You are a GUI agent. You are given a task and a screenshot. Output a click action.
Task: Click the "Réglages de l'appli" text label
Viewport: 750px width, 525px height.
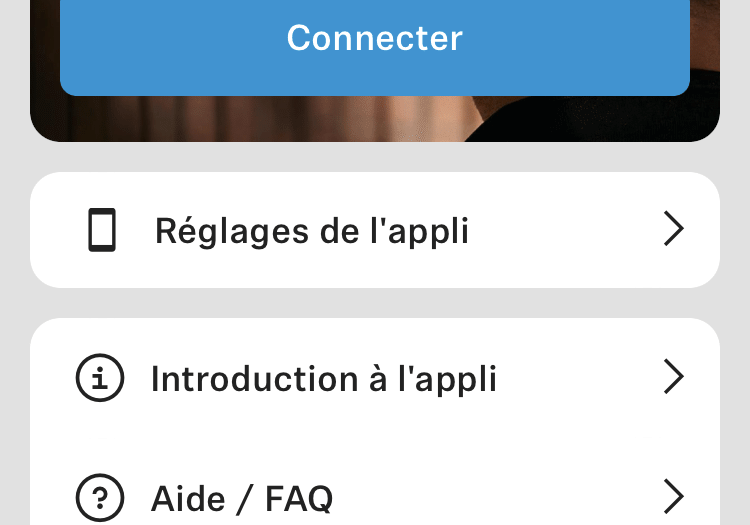click(x=311, y=231)
